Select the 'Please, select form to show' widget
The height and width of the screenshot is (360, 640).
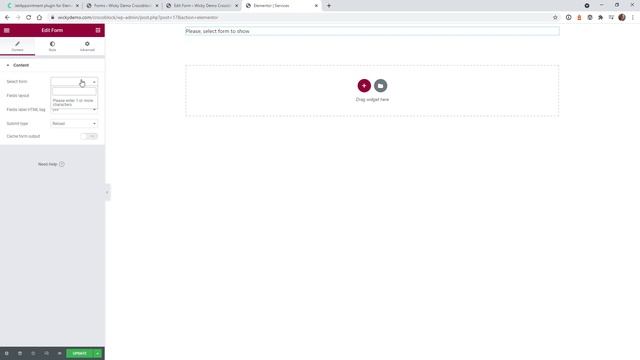point(372,31)
